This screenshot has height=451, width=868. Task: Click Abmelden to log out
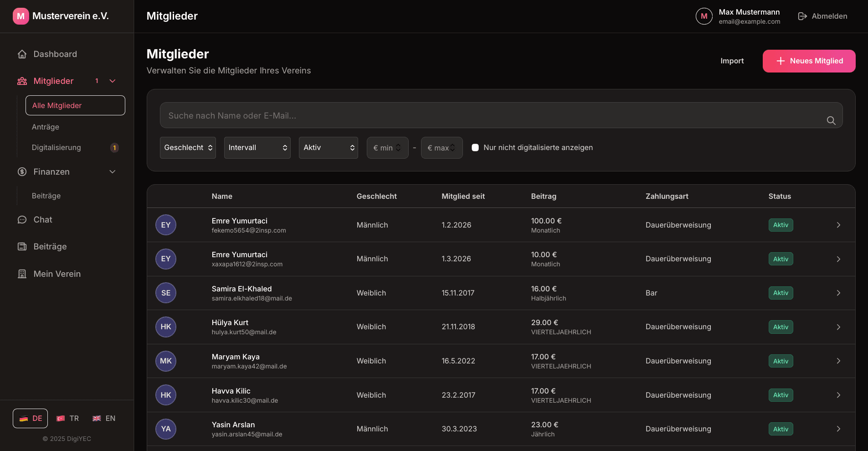(823, 16)
